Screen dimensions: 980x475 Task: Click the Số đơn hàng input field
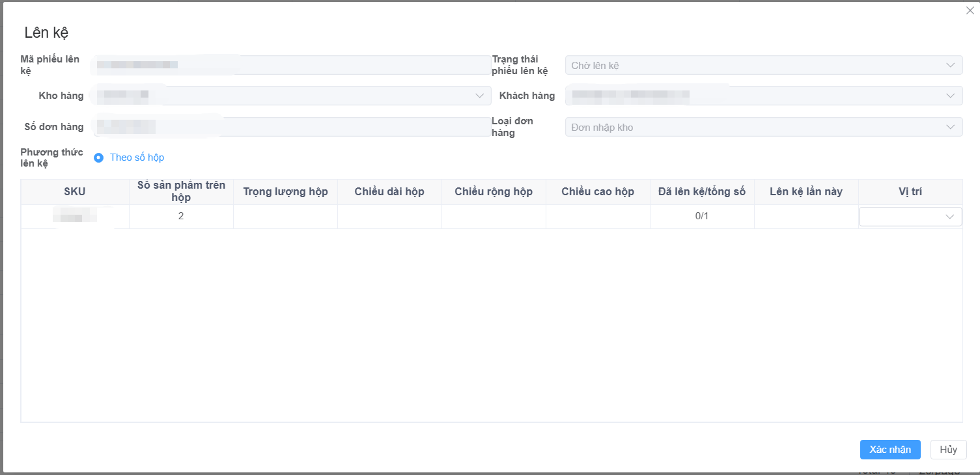(292, 127)
